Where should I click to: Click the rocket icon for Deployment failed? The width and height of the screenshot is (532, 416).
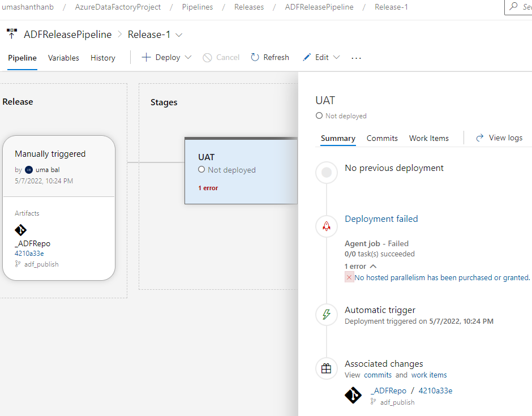click(327, 226)
